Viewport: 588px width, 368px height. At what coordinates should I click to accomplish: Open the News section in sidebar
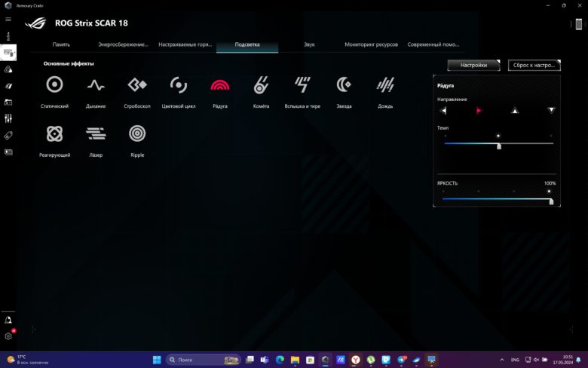[x=8, y=152]
